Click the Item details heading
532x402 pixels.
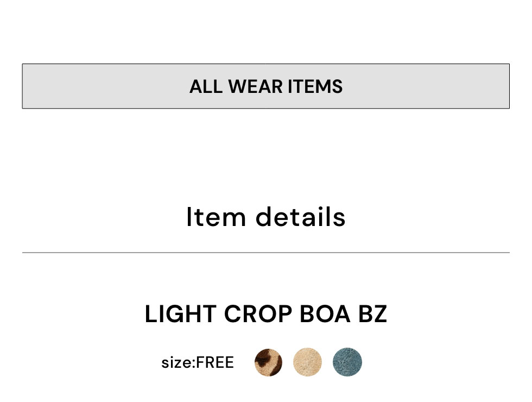[x=266, y=217]
